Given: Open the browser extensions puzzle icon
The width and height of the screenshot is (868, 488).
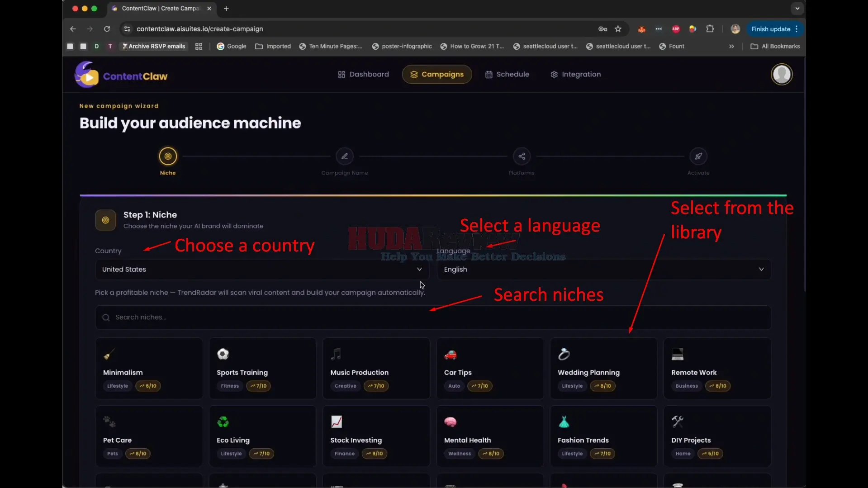Looking at the screenshot, I should 710,29.
